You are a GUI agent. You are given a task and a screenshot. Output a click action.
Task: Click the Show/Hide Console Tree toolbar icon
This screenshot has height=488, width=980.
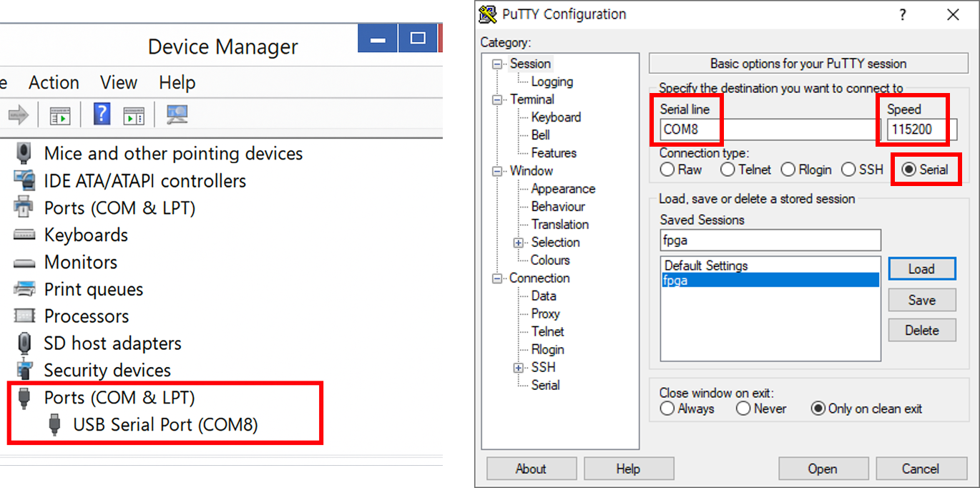point(60,114)
